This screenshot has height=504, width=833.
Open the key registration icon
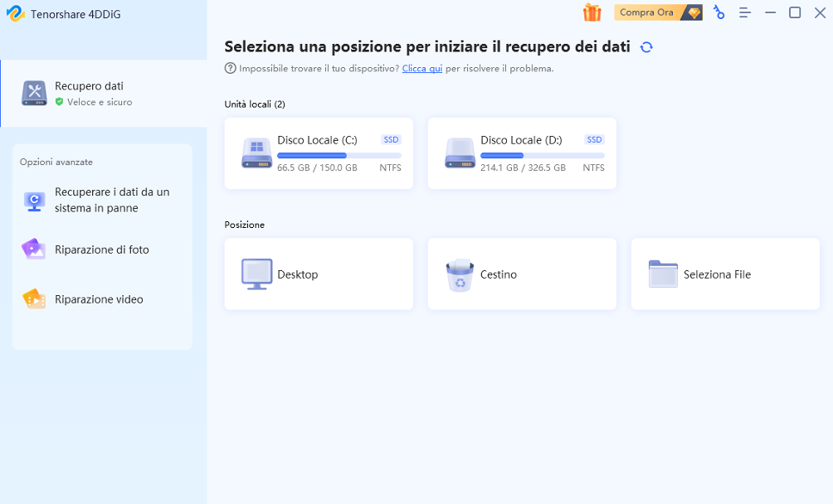point(719,12)
